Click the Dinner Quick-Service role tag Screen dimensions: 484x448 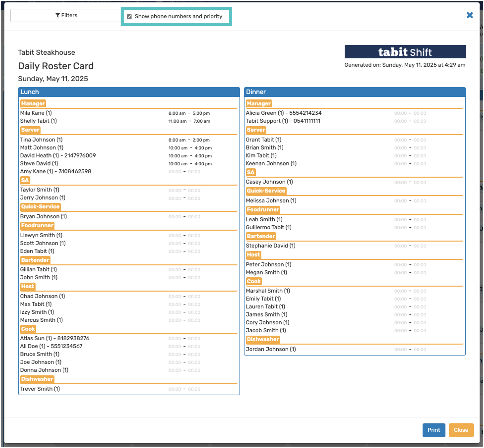pyautogui.click(x=266, y=191)
